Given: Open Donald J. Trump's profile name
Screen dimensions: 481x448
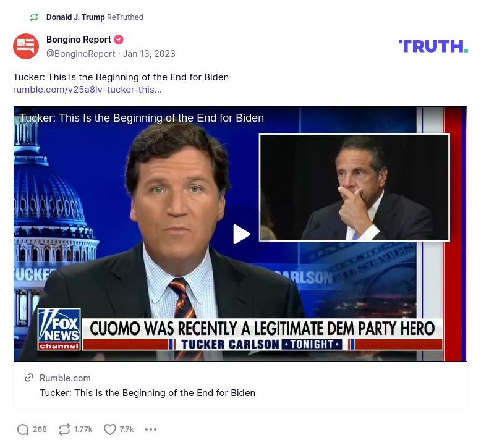Looking at the screenshot, I should 75,17.
